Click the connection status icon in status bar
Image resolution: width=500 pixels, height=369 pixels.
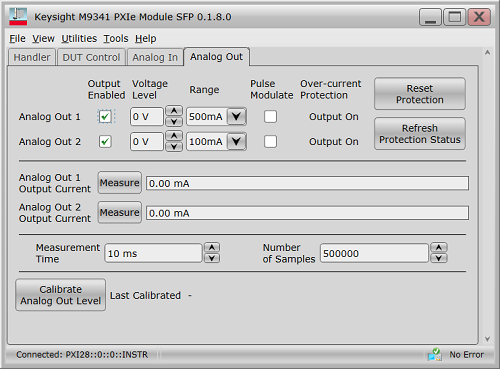435,354
